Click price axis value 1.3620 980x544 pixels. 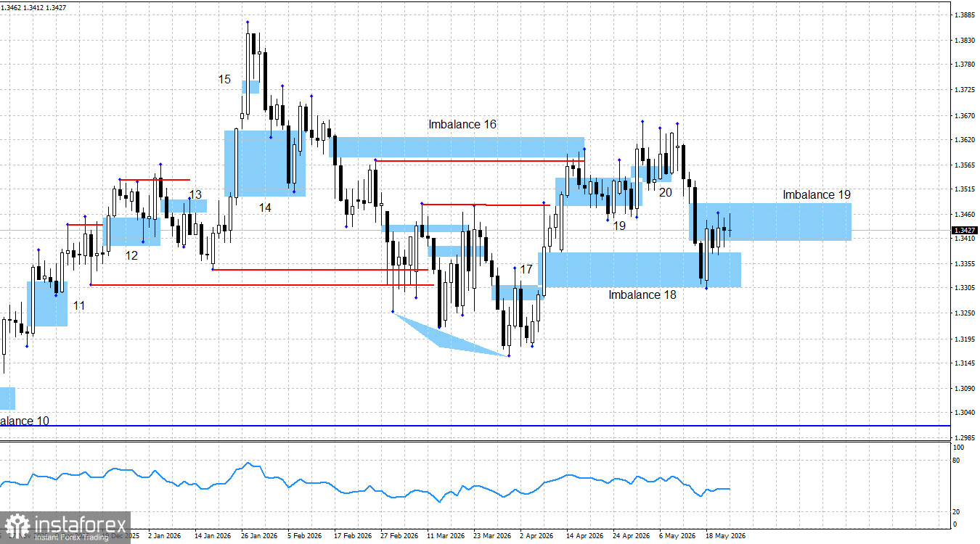tap(964, 139)
